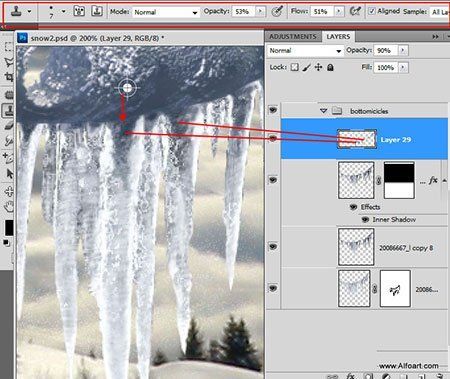Image resolution: width=450 pixels, height=379 pixels.
Task: Open the layer blend mode Normal dropdown
Action: (x=305, y=51)
